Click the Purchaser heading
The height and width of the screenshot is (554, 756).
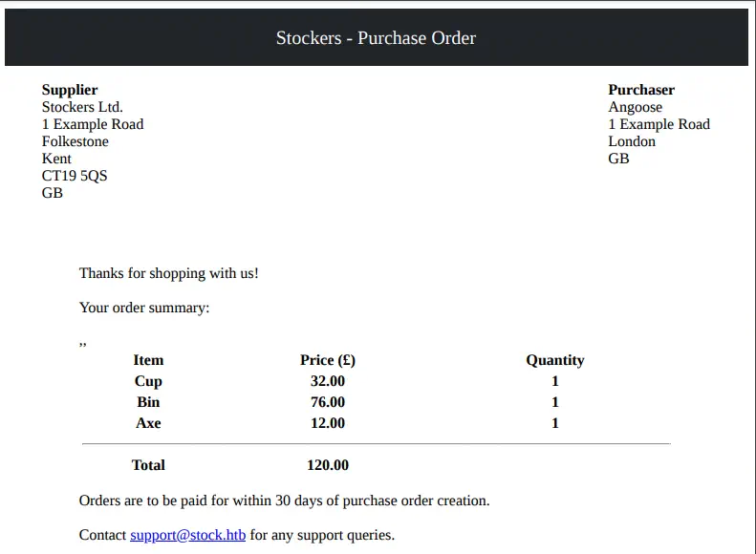(641, 90)
